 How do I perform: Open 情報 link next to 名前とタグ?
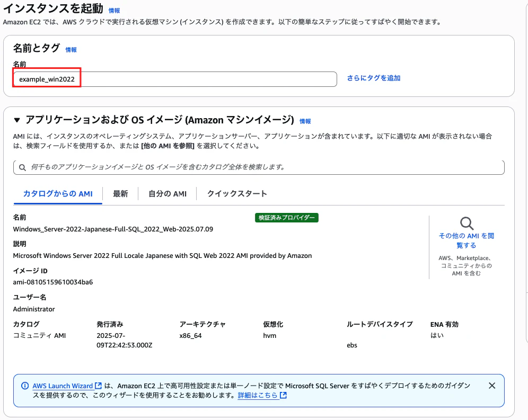pyautogui.click(x=71, y=50)
